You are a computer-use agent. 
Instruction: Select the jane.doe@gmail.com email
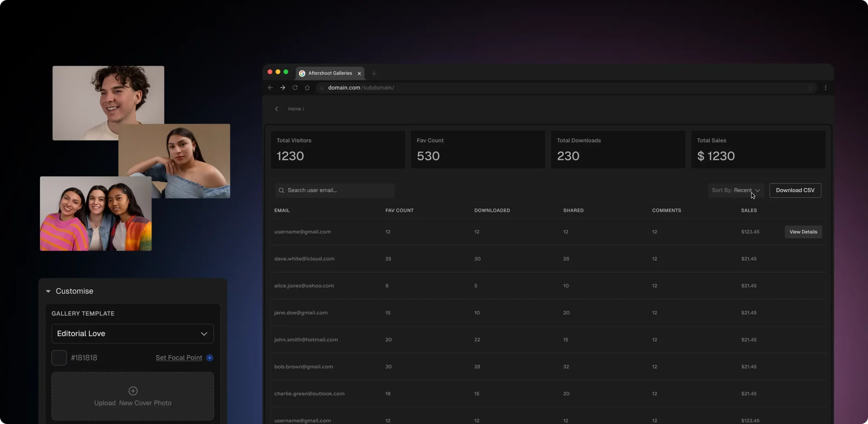301,313
